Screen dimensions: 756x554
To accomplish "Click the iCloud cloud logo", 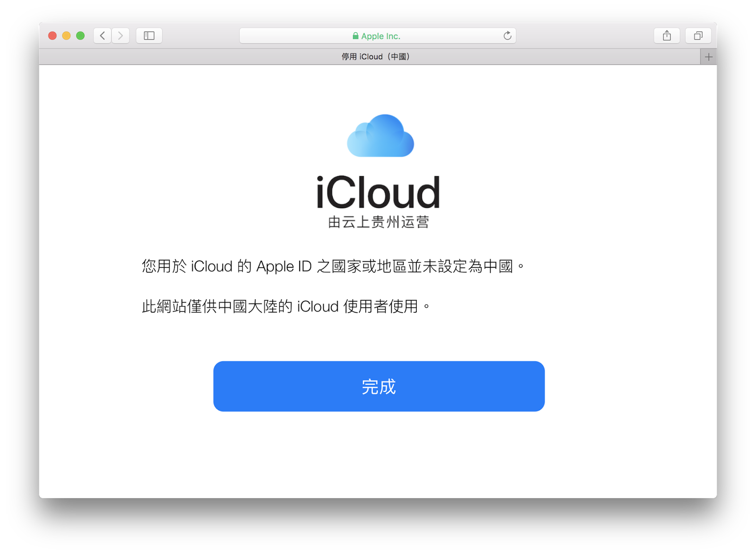I will 380,136.
